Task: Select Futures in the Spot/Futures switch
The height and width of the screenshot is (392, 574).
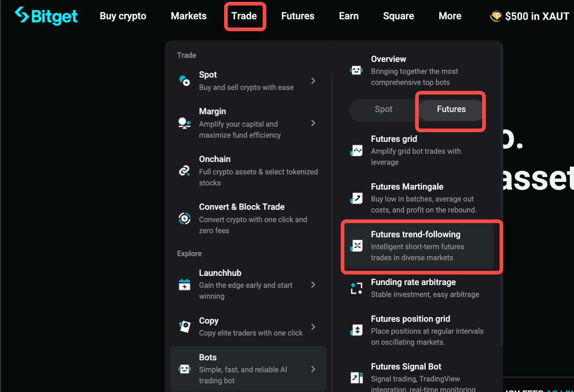Action: coord(450,110)
